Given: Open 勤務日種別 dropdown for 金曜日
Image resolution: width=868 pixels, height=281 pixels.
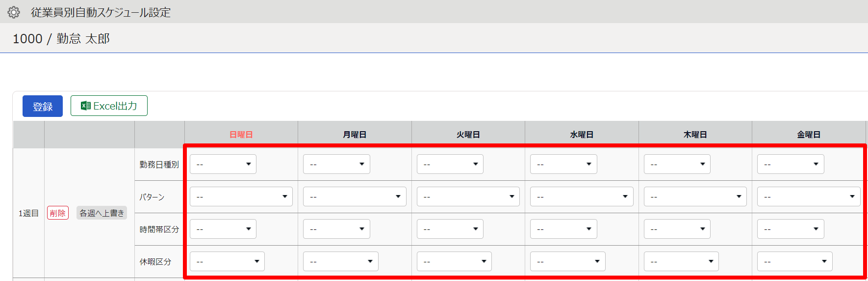Looking at the screenshot, I should tap(791, 164).
